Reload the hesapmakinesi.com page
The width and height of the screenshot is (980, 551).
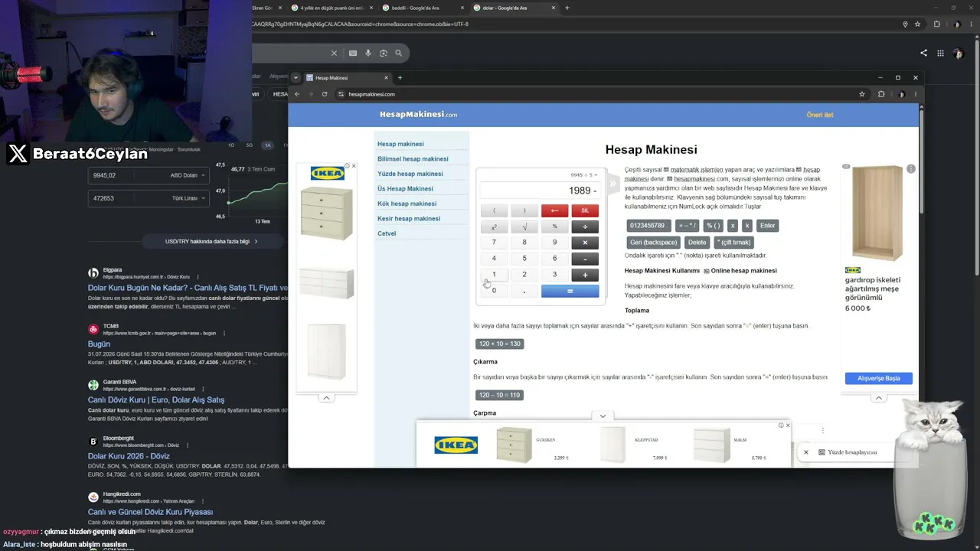[325, 94]
